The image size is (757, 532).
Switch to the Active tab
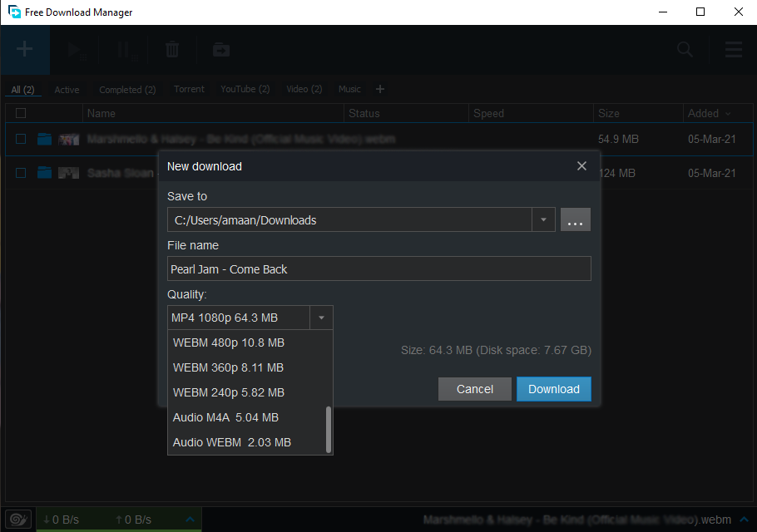coord(67,89)
